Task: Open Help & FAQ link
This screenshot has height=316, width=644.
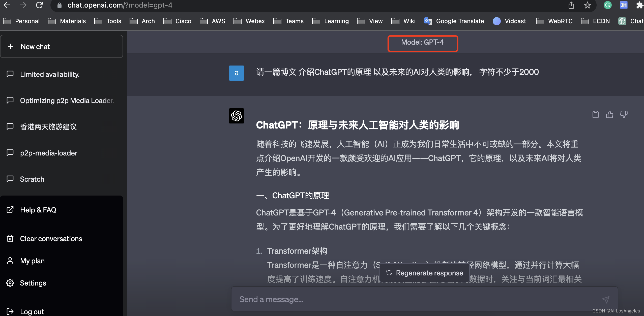Action: click(x=62, y=210)
